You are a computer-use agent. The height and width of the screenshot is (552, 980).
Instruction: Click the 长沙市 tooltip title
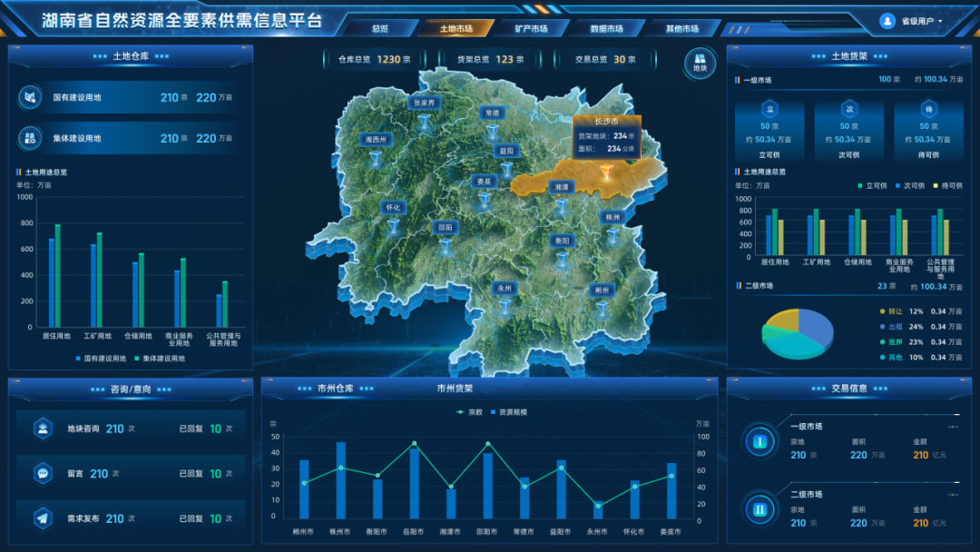pyautogui.click(x=606, y=122)
